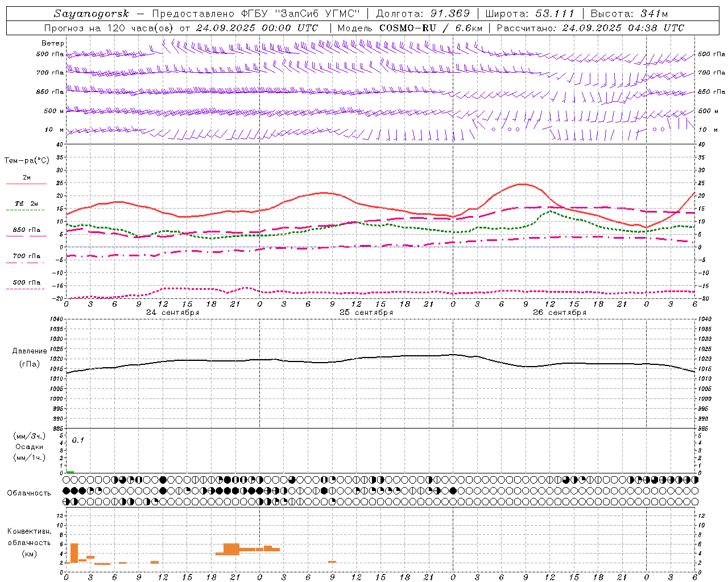Click the 'Осадки' precipitation label
The image size is (728, 582).
[x=30, y=447]
